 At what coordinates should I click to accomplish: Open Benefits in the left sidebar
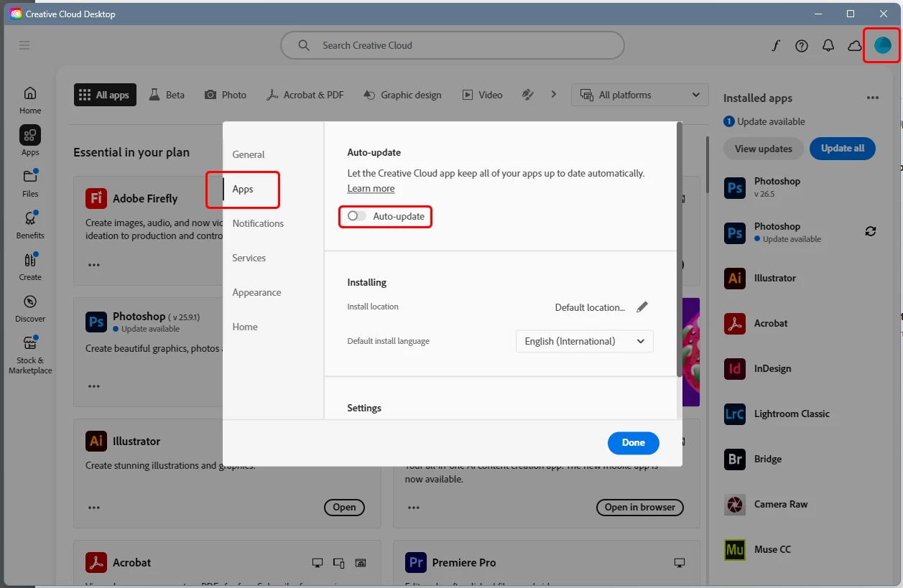[30, 225]
